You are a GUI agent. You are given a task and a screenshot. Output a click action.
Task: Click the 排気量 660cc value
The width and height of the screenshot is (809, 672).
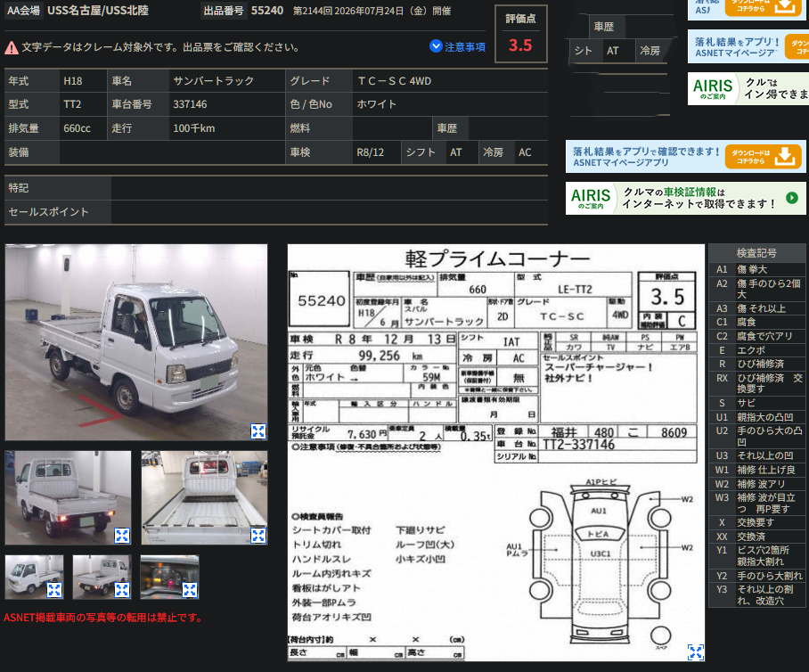tap(77, 128)
